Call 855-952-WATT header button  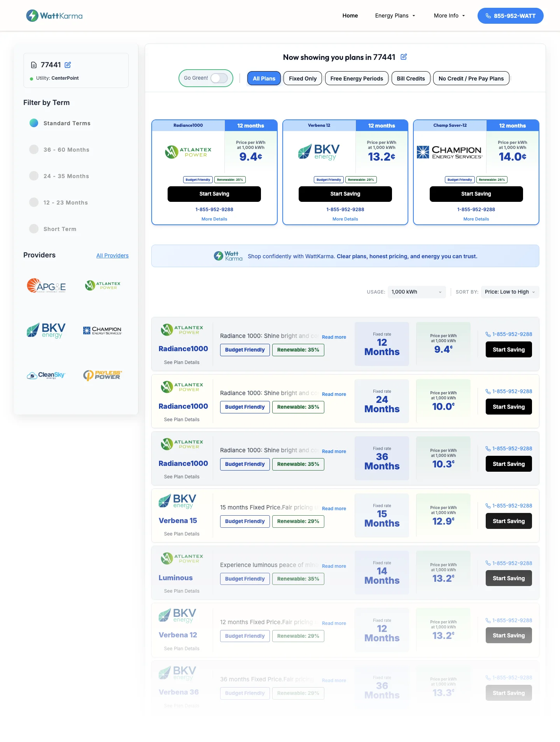coord(510,16)
